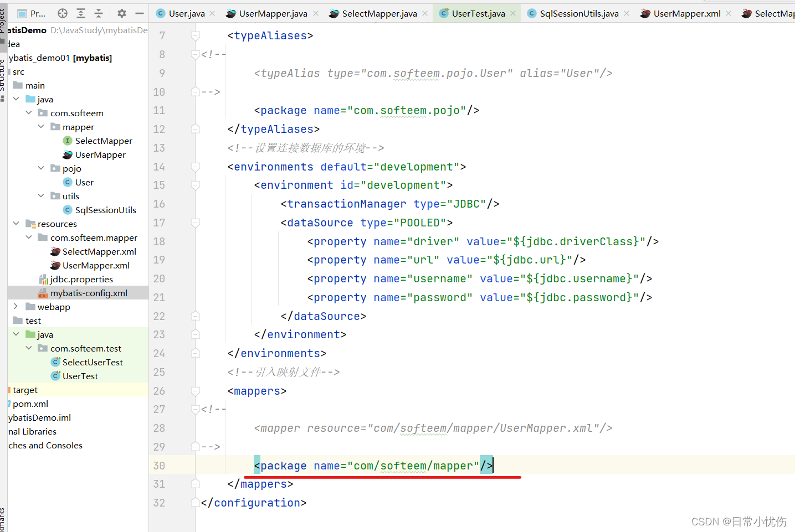This screenshot has height=532, width=795.
Task: Select mybatis-config.xml in project tree
Action: coord(89,293)
